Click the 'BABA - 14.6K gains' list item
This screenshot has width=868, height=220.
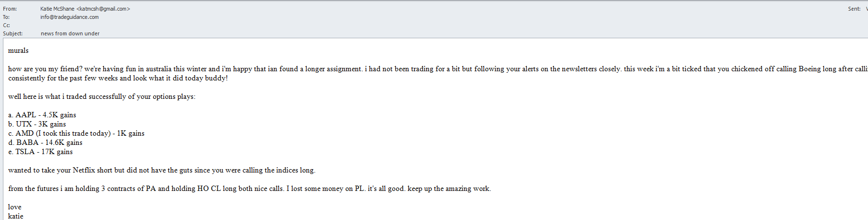point(45,142)
